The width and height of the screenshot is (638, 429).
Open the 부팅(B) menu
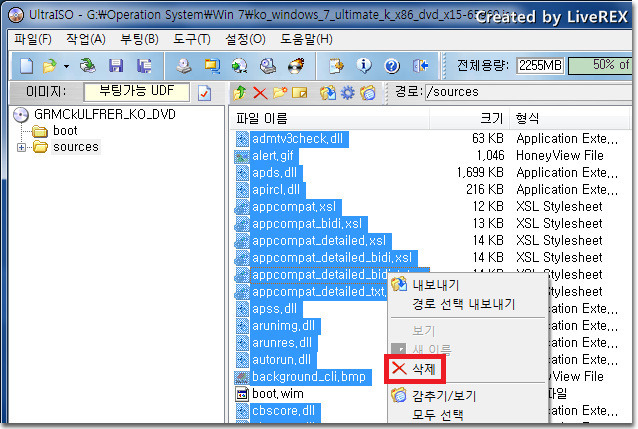[139, 39]
